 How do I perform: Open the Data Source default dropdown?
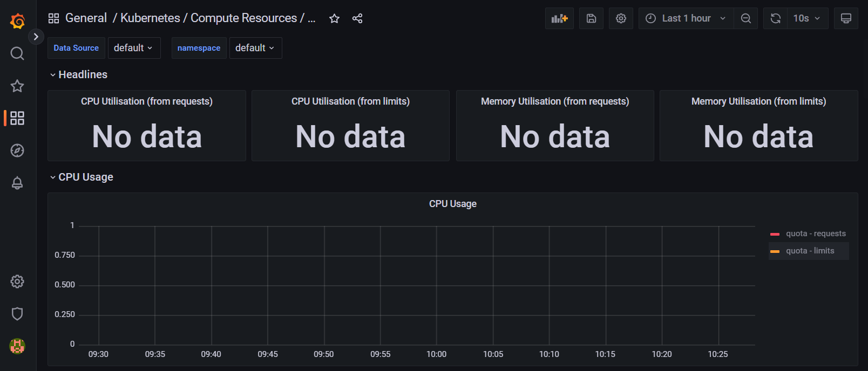click(134, 48)
